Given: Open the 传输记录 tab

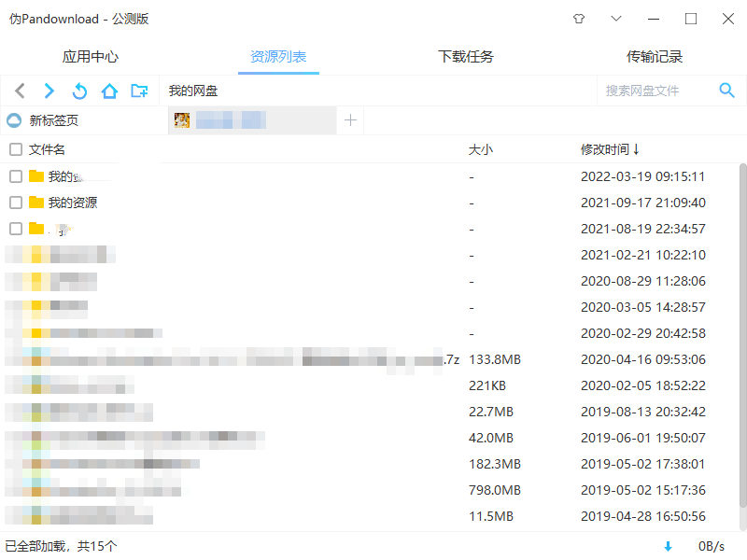Looking at the screenshot, I should click(x=655, y=57).
